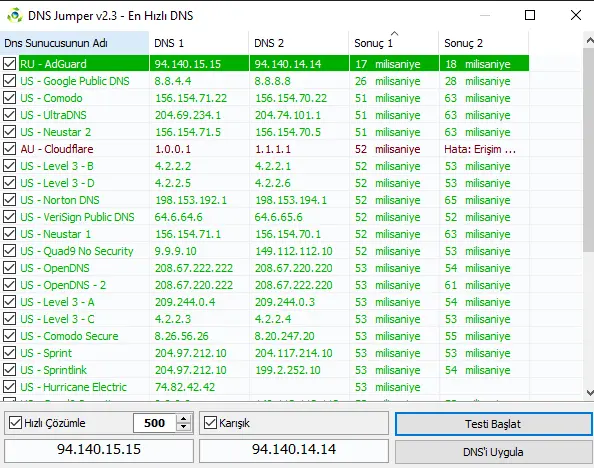
Task: Increase the 500 timeout spinner value
Action: tap(184, 419)
